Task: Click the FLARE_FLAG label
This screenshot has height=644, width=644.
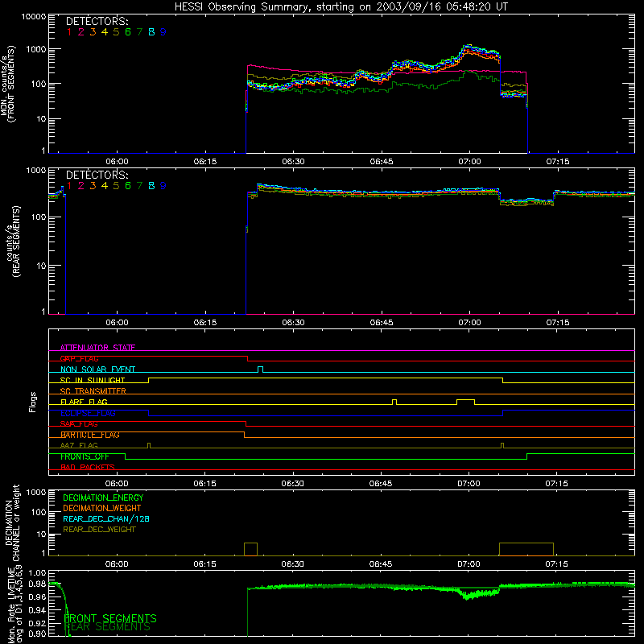Action: click(84, 402)
